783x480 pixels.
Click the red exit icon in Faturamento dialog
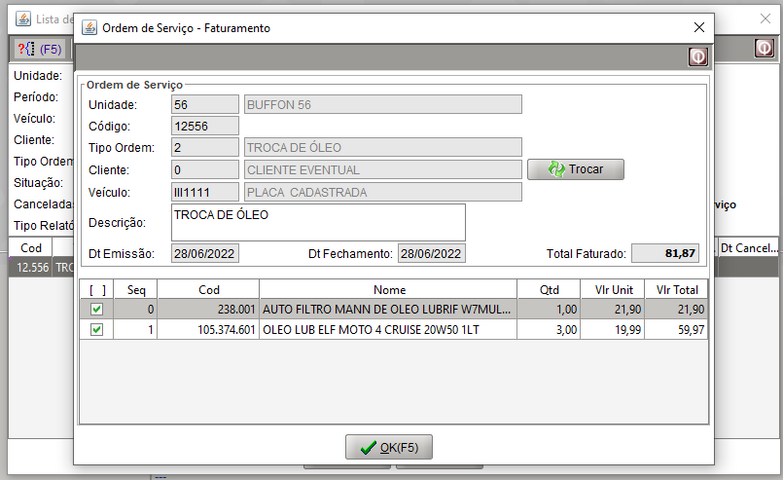click(x=697, y=57)
